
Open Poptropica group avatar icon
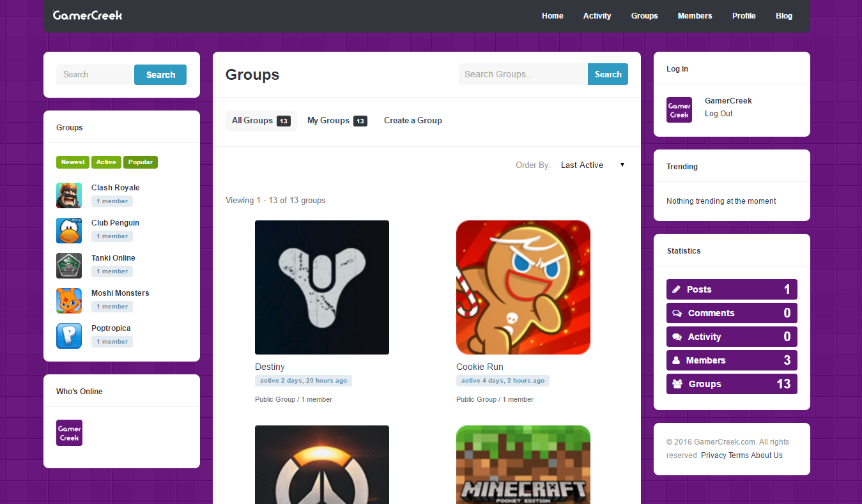click(69, 335)
